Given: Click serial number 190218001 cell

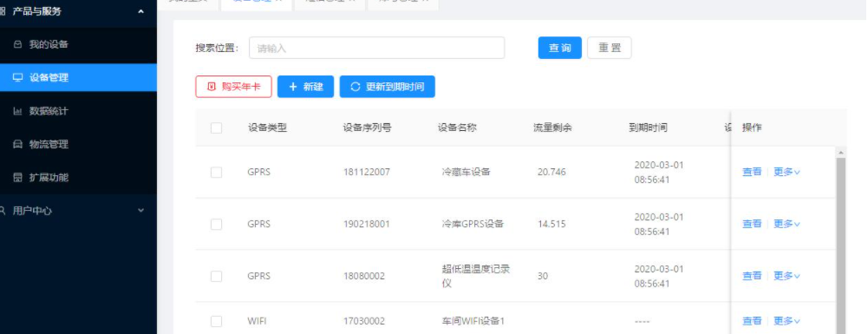Looking at the screenshot, I should [x=367, y=225].
